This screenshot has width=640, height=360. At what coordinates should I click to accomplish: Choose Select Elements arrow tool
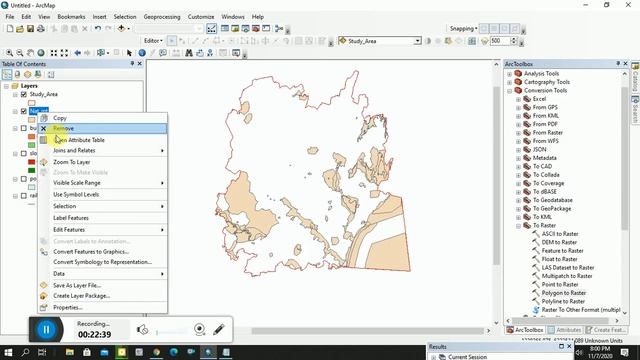pyautogui.click(x=129, y=53)
